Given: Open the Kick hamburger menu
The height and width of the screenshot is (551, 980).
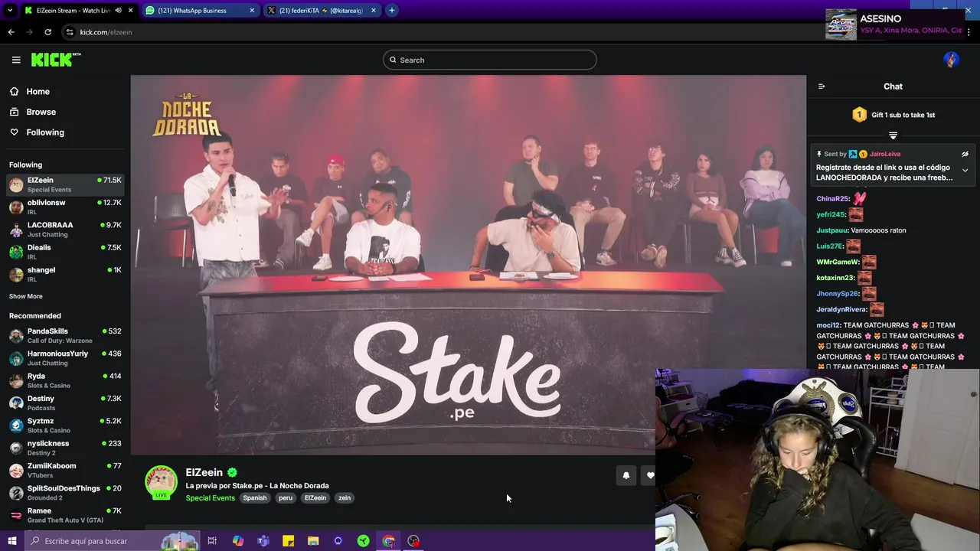Looking at the screenshot, I should click(16, 60).
